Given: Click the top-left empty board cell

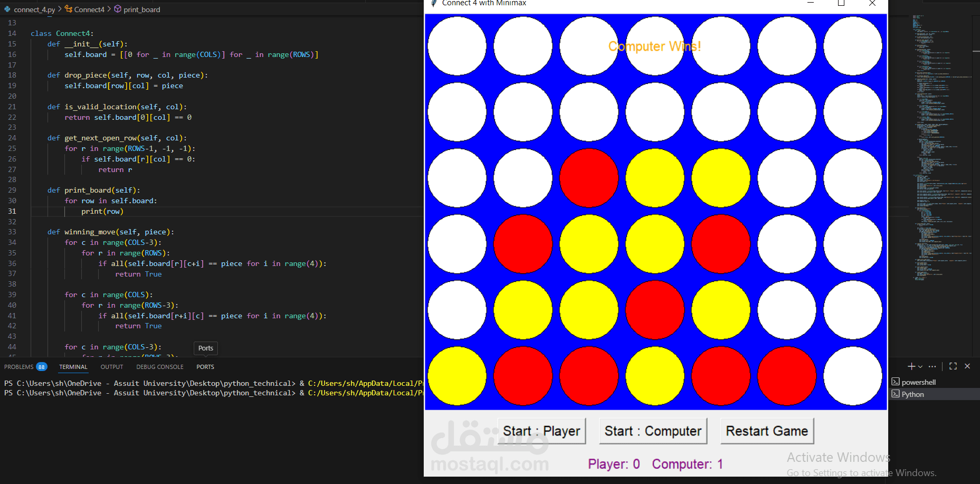Looking at the screenshot, I should click(457, 46).
